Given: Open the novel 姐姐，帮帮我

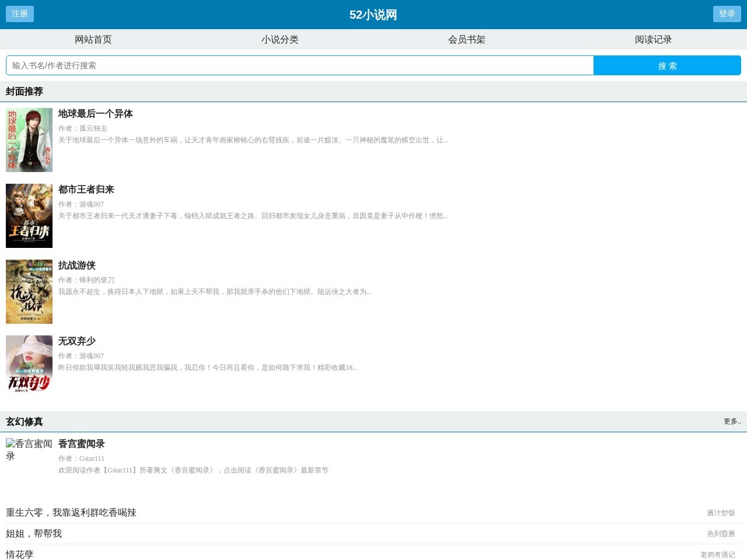Looking at the screenshot, I should pos(33,533).
